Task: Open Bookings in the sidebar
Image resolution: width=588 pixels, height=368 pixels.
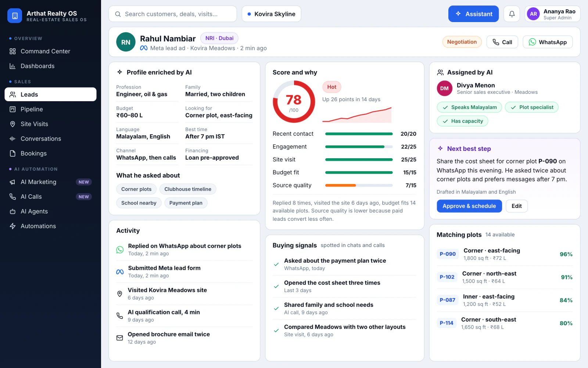Action: (50, 153)
